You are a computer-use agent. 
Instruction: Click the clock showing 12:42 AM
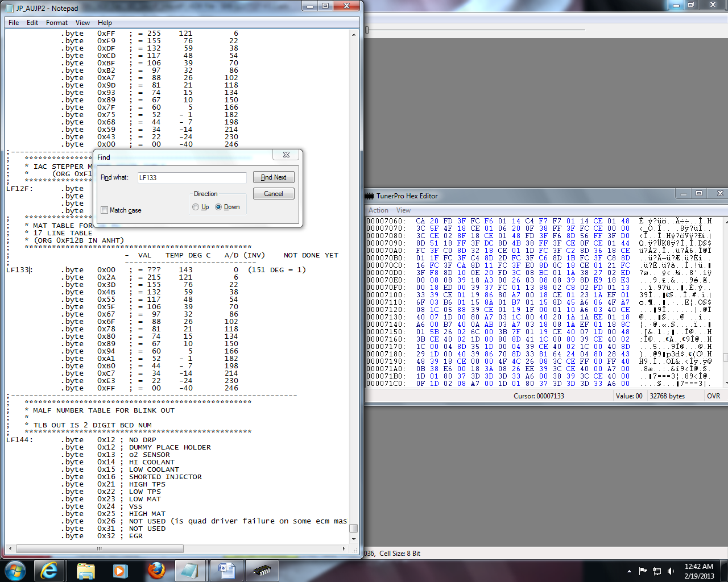click(699, 567)
